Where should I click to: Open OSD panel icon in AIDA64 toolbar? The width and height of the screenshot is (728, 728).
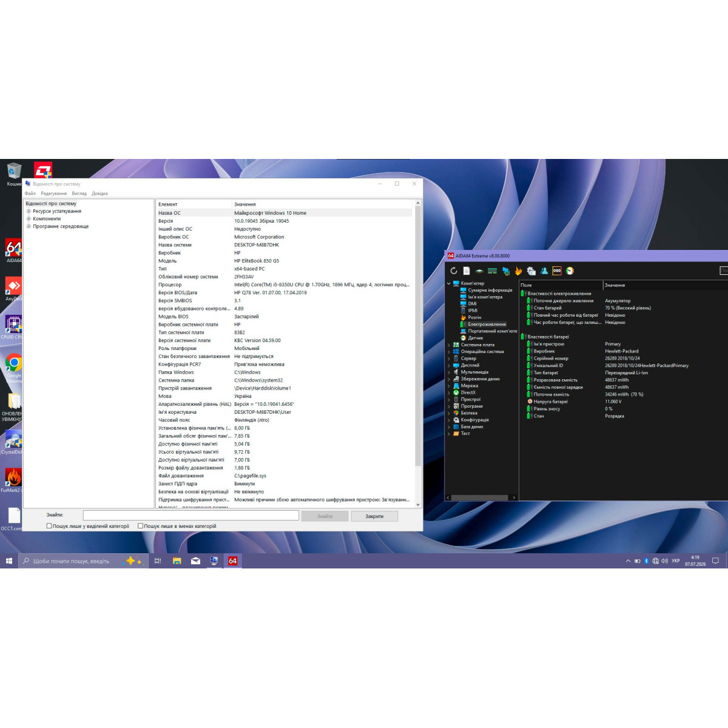(x=556, y=271)
